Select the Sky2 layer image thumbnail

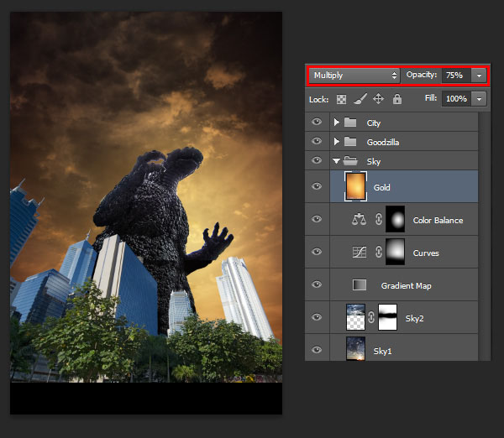click(355, 317)
